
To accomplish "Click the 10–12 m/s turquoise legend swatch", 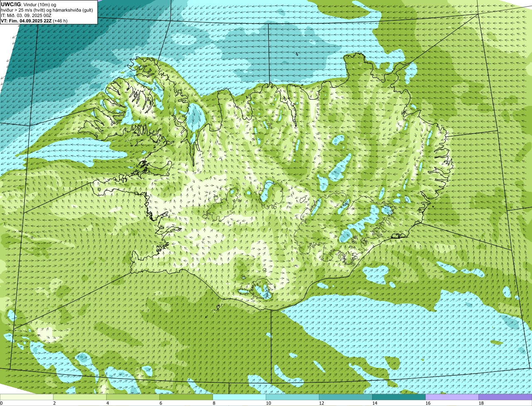I will click(293, 397).
